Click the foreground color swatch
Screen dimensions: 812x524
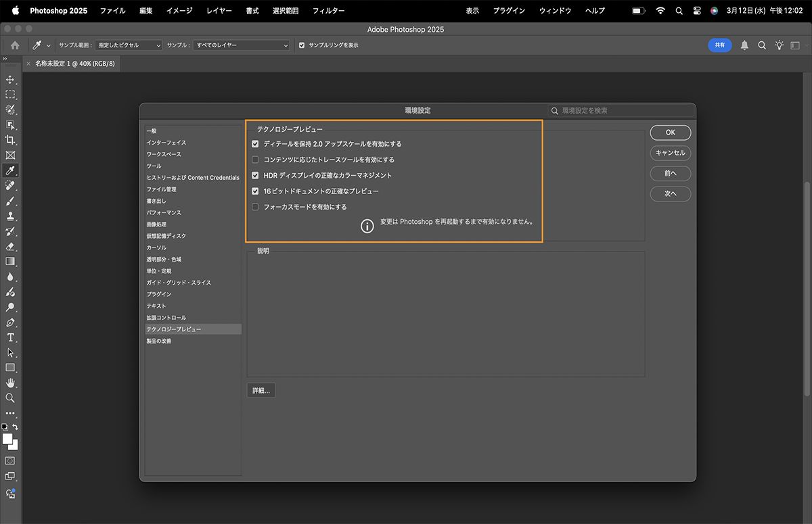pyautogui.click(x=8, y=439)
